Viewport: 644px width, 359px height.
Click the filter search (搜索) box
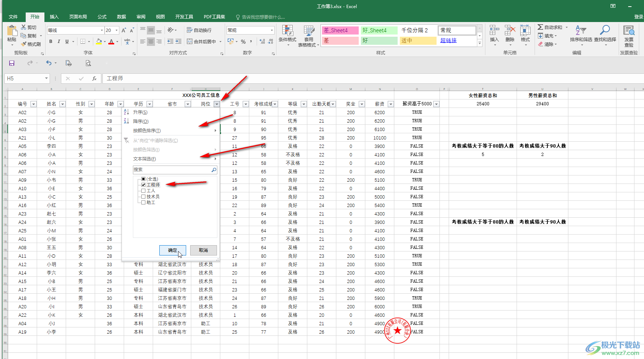coord(175,170)
